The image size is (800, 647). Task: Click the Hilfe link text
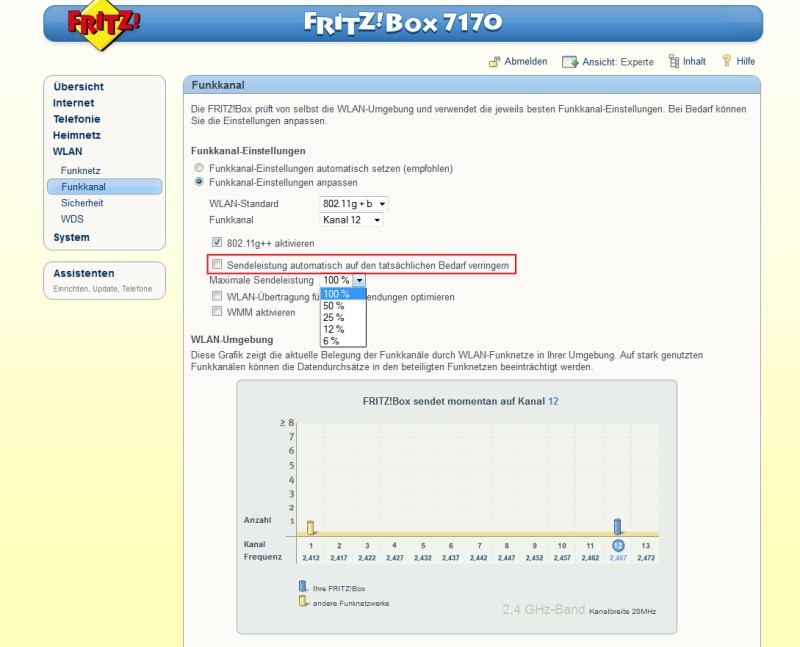pos(745,61)
